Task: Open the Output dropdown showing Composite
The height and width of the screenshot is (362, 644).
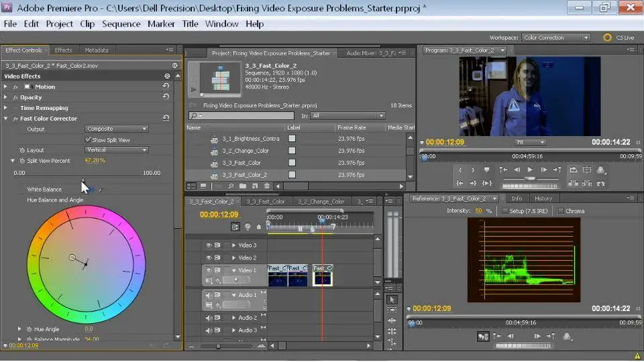Action: click(x=117, y=129)
